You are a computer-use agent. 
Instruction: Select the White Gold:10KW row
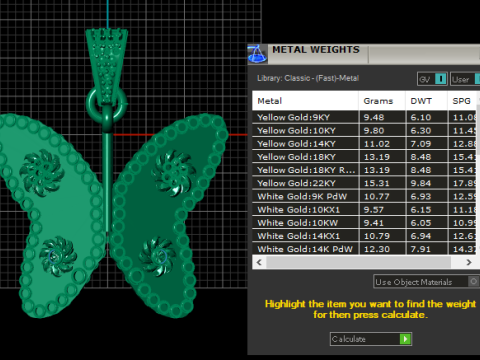(x=364, y=223)
